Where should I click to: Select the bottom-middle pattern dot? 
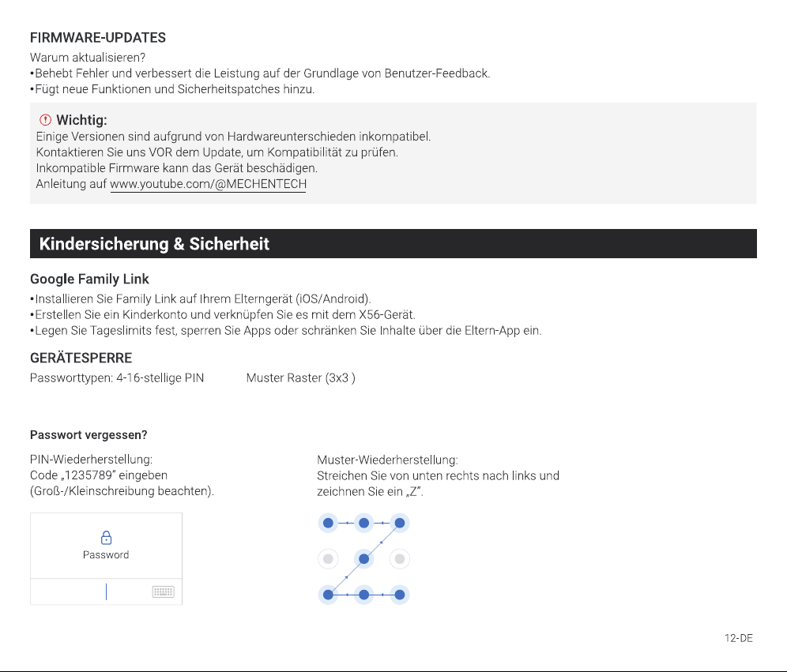pos(364,595)
